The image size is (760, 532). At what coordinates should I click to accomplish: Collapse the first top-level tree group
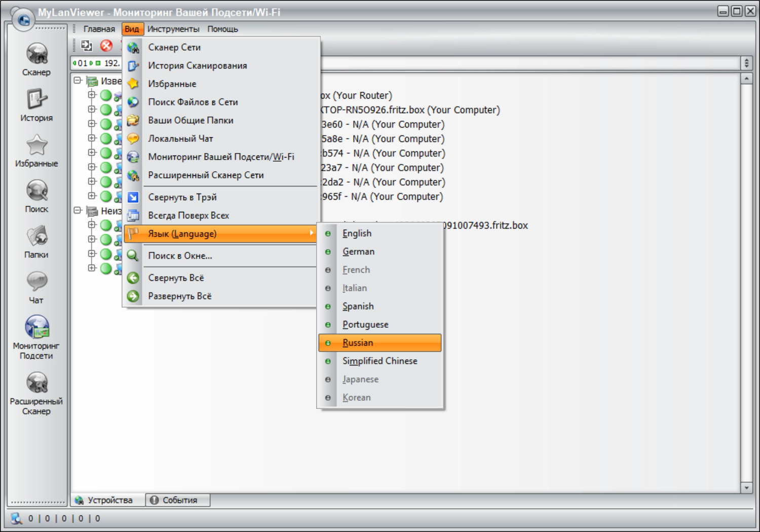(78, 81)
